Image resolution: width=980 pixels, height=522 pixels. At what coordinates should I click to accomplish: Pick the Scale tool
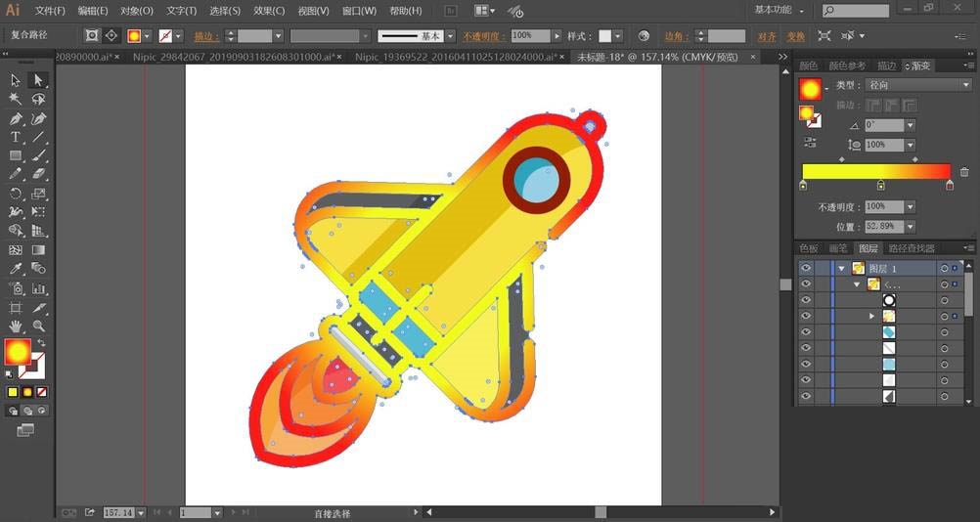pyautogui.click(x=39, y=194)
